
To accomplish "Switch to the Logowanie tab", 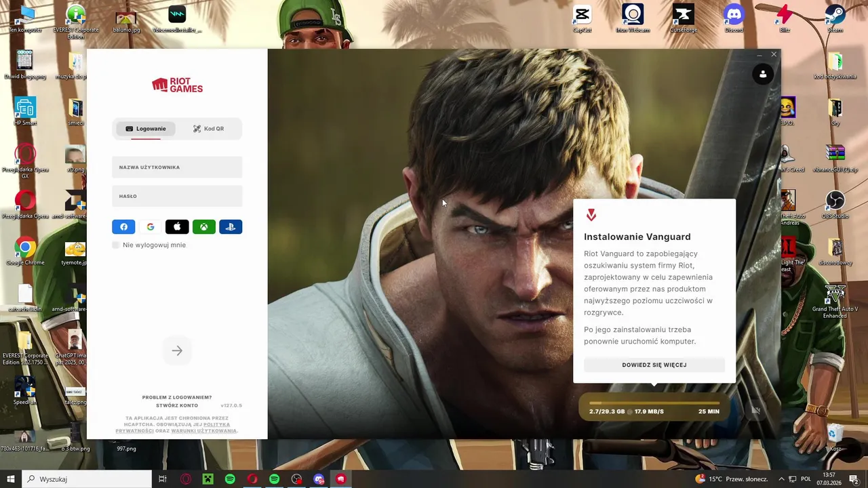I will [x=145, y=129].
